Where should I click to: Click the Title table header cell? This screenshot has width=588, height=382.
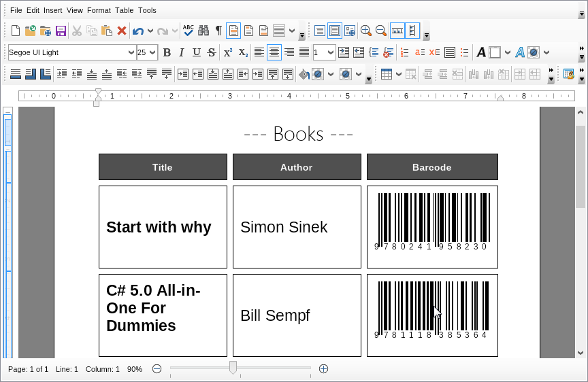(x=163, y=167)
